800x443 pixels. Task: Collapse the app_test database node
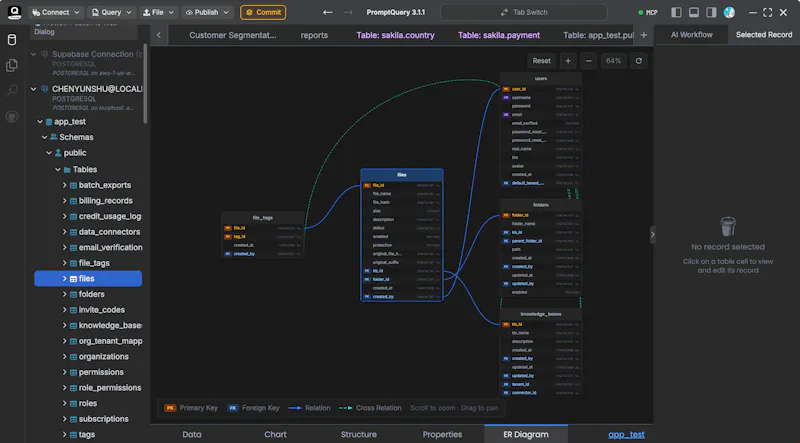40,121
